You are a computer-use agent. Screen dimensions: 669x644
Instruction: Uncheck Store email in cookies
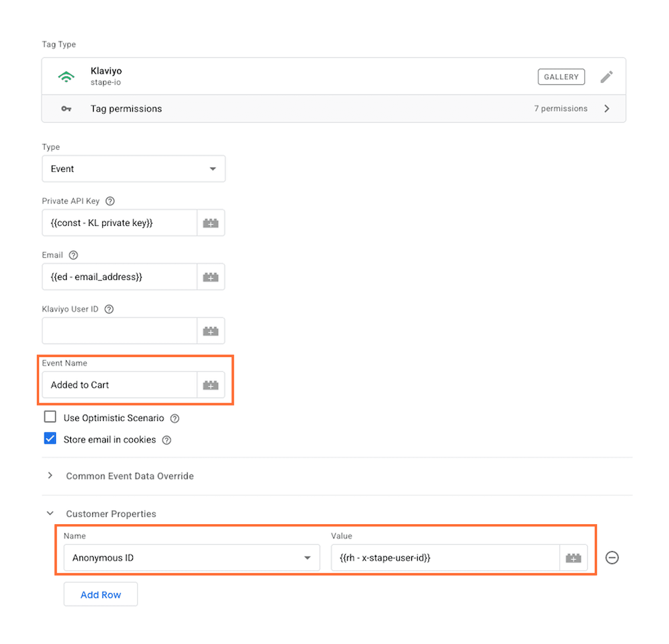(x=50, y=438)
